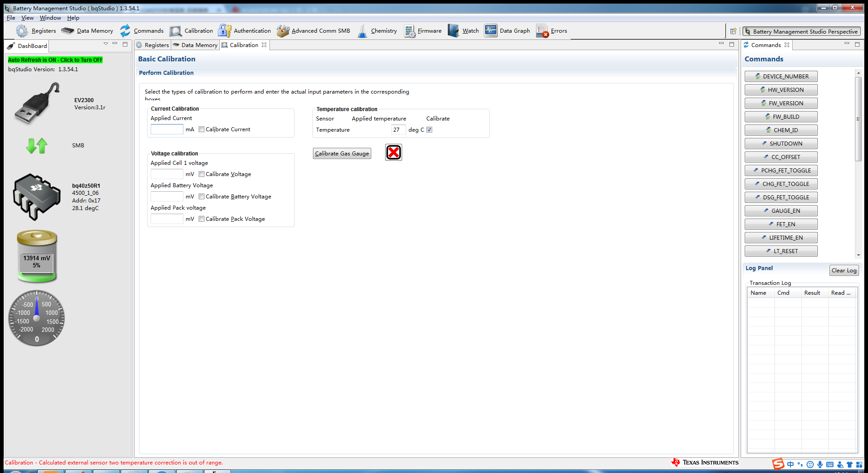
Task: Click the red X cancel calibration icon
Action: 394,152
